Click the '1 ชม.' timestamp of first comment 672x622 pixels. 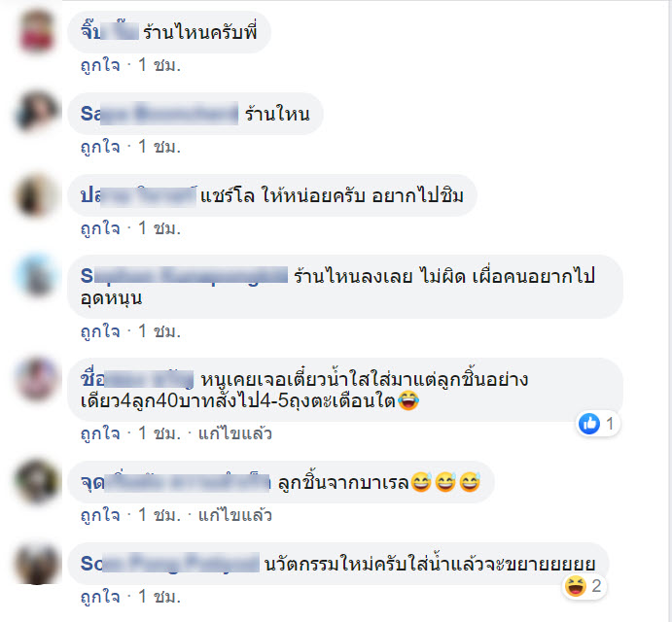[159, 65]
